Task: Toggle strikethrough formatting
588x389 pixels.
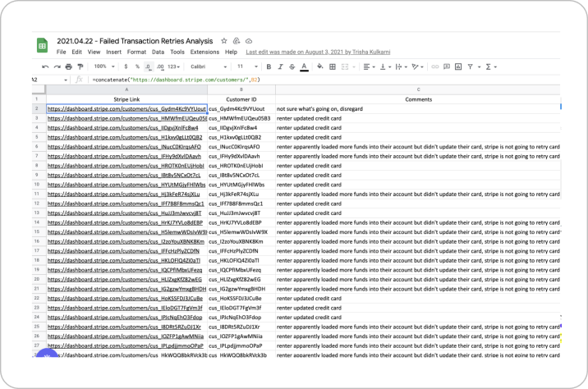Action: [x=292, y=66]
